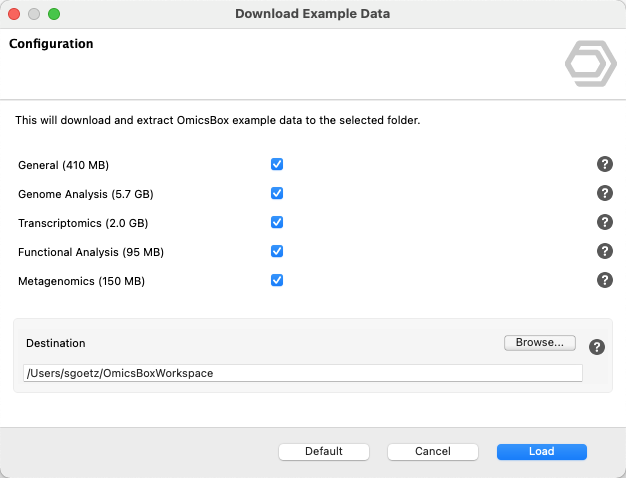
Task: Toggle the Functional Analysis (95 MB) checkbox
Action: pyautogui.click(x=277, y=251)
